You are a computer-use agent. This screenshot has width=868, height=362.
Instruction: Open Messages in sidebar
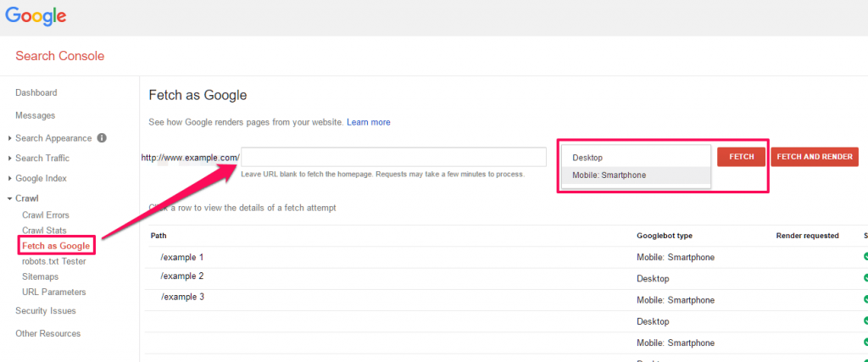coord(36,115)
